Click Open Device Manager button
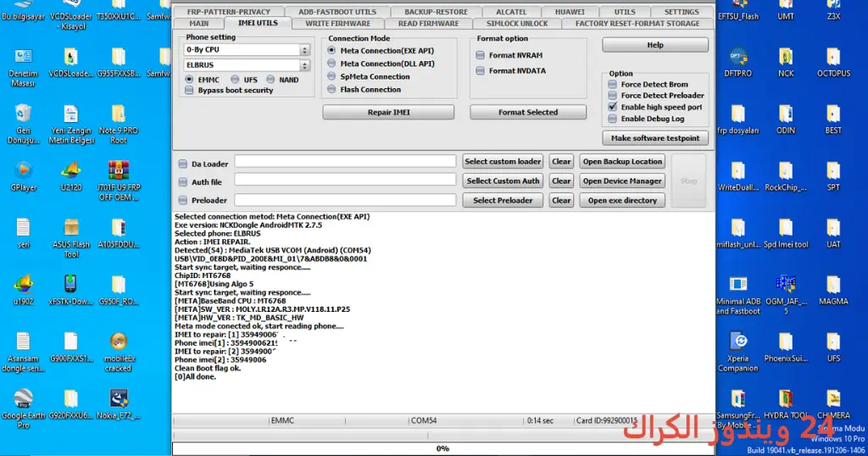This screenshot has width=868, height=456. coord(622,181)
